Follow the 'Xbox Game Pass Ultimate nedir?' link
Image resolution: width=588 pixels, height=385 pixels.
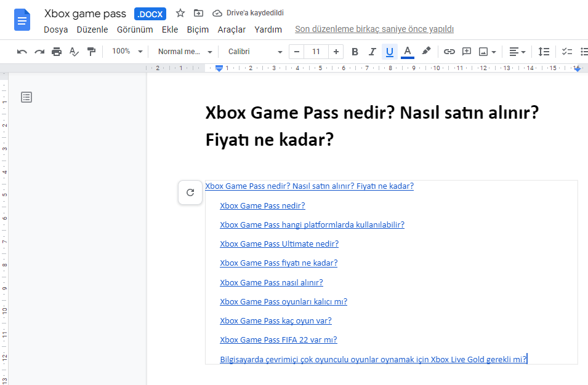[x=279, y=244]
